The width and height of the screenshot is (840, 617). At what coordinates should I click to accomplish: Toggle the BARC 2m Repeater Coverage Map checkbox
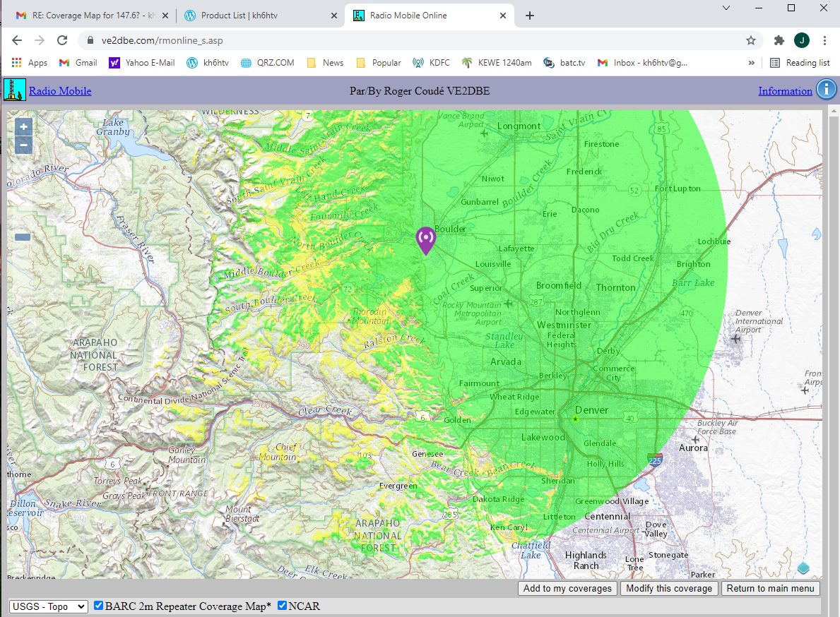click(x=99, y=605)
